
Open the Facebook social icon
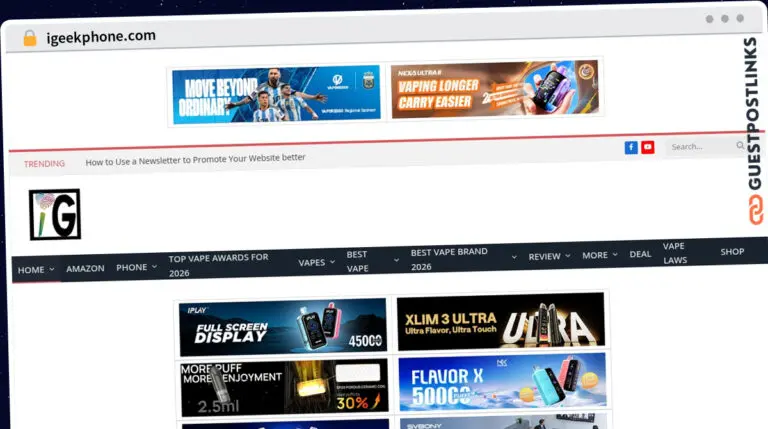[x=631, y=147]
